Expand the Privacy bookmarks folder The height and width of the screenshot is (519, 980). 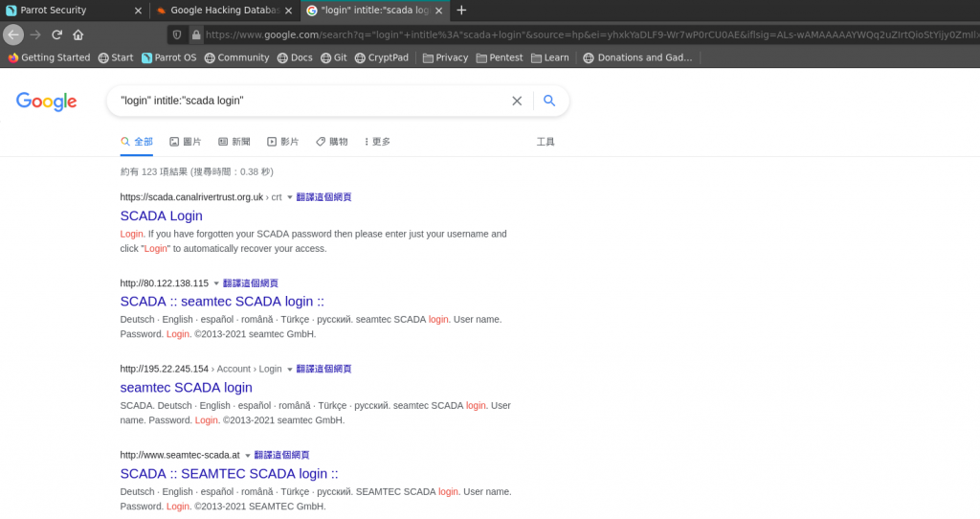[445, 57]
